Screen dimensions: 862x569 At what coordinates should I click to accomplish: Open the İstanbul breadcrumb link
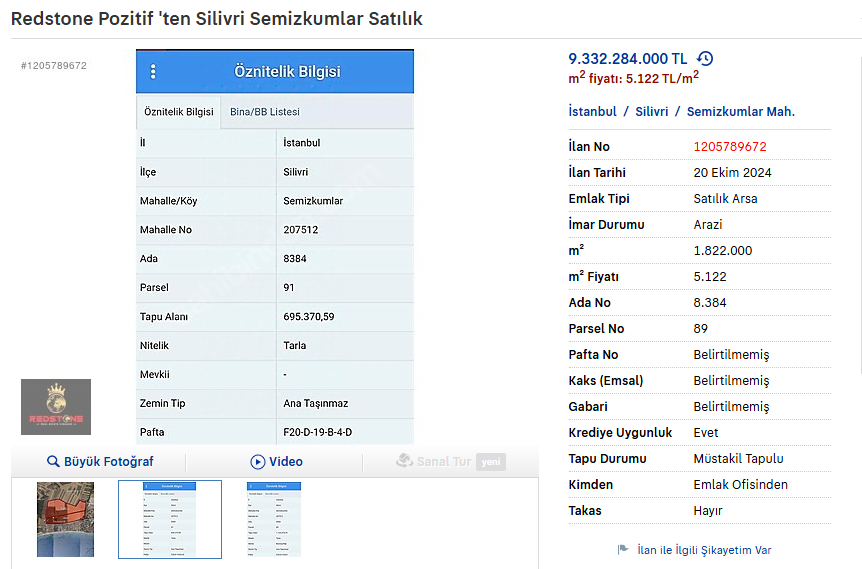[592, 112]
